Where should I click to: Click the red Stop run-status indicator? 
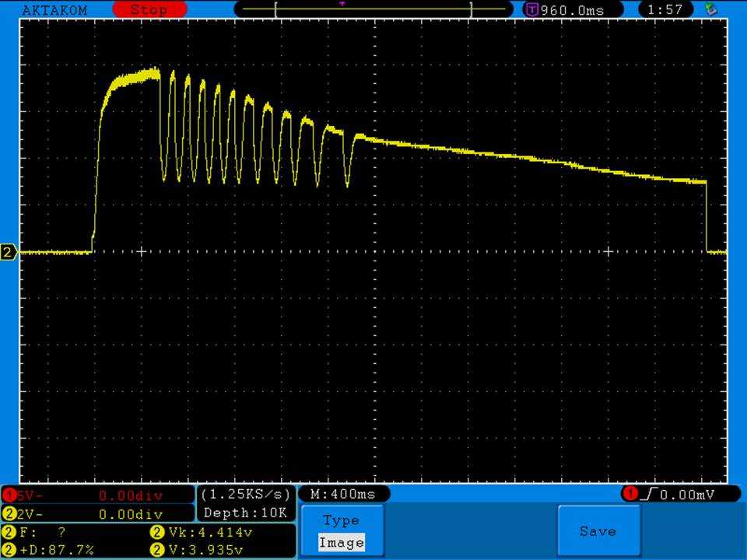coord(149,10)
